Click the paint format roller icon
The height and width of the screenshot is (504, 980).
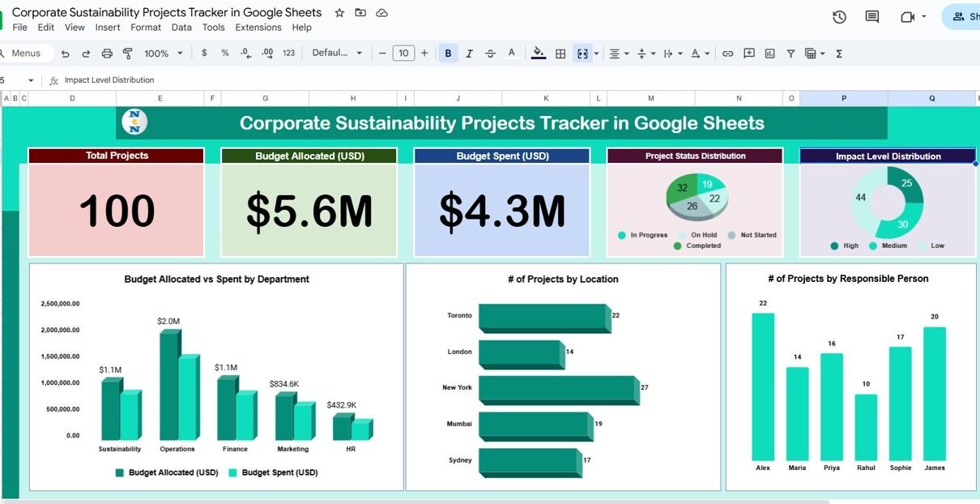point(127,53)
